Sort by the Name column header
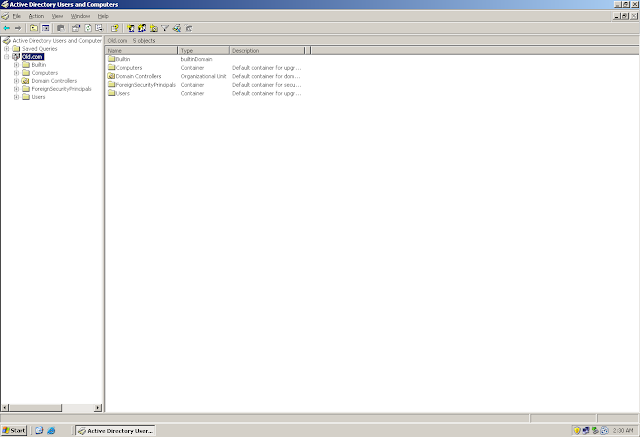The width and height of the screenshot is (640, 437). pyautogui.click(x=142, y=51)
